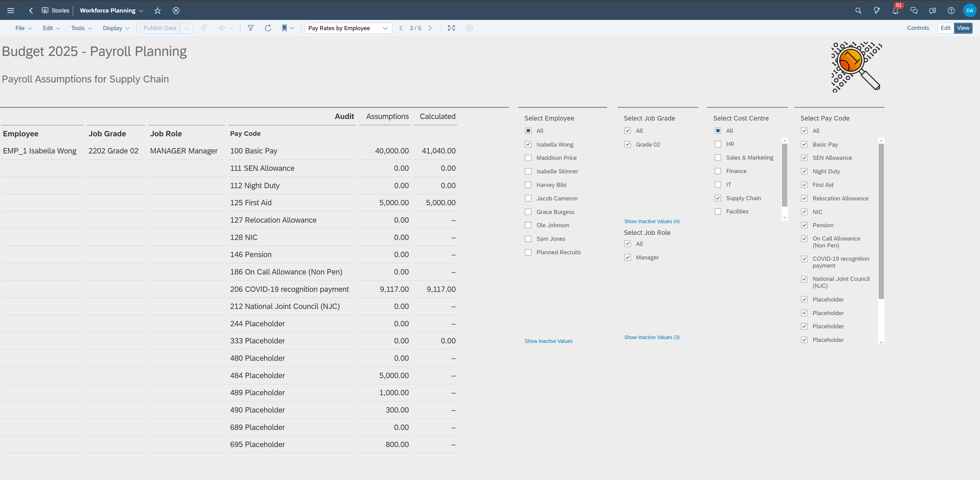The image size is (980, 480).
Task: Open the bookmark icon in toolbar
Action: (x=284, y=28)
